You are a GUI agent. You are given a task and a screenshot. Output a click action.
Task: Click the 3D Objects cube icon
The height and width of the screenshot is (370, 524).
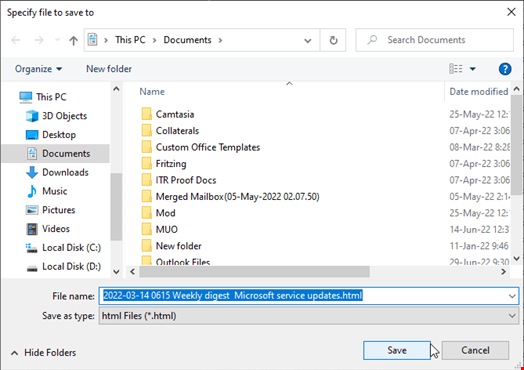pyautogui.click(x=32, y=116)
